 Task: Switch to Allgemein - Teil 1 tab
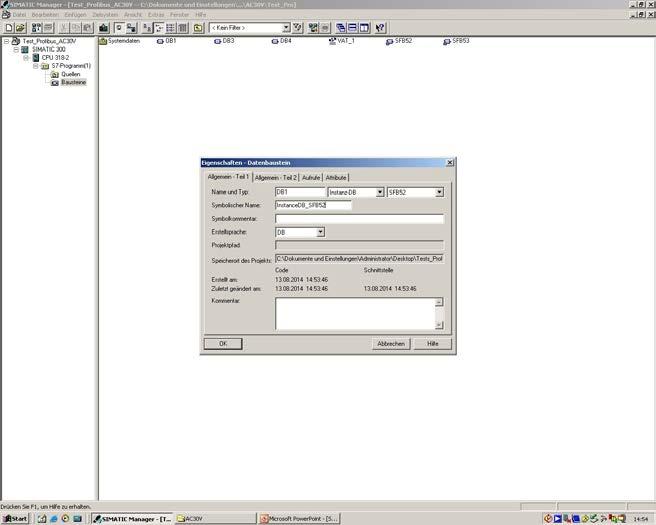(228, 177)
